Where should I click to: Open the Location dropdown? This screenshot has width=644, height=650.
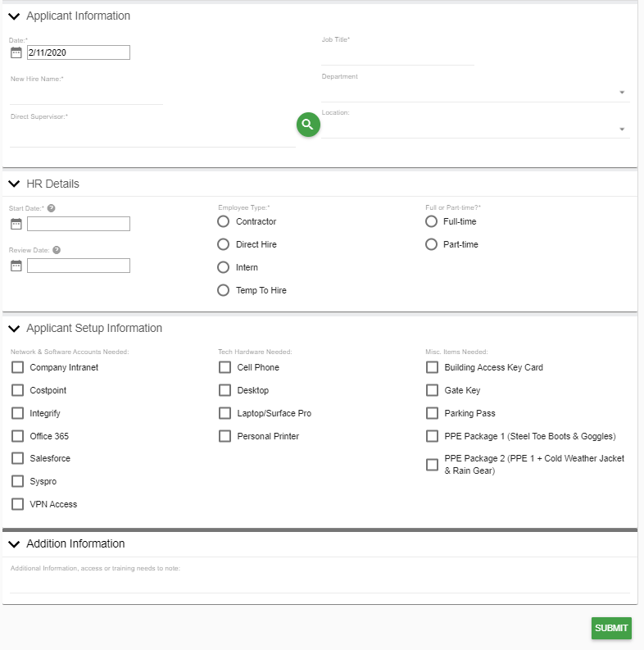click(475, 129)
